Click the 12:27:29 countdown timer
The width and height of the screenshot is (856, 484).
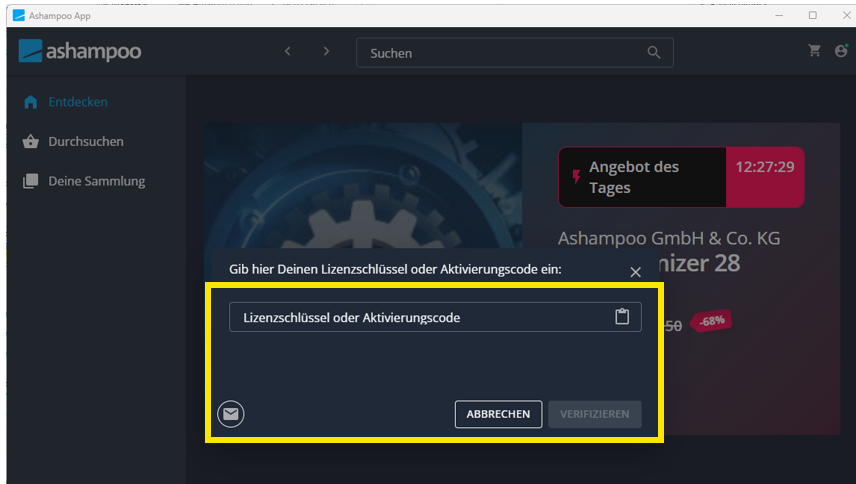[765, 167]
